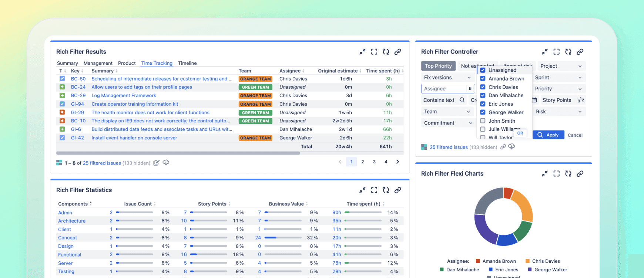Go to next results page arrow

pyautogui.click(x=398, y=162)
